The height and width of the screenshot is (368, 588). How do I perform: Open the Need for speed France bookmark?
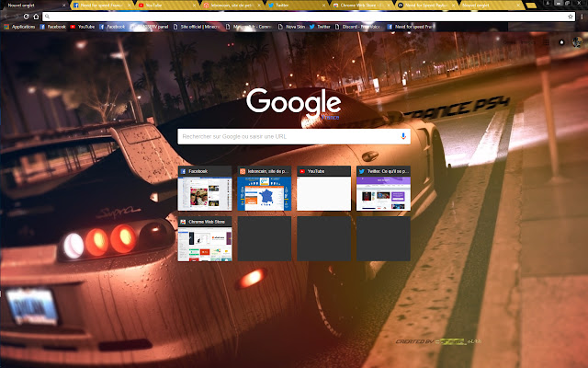coord(410,27)
